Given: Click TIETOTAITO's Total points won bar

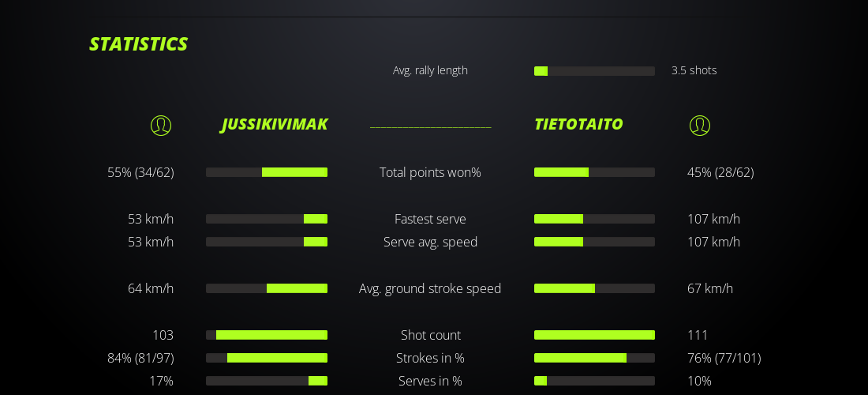Looking at the screenshot, I should (x=594, y=172).
